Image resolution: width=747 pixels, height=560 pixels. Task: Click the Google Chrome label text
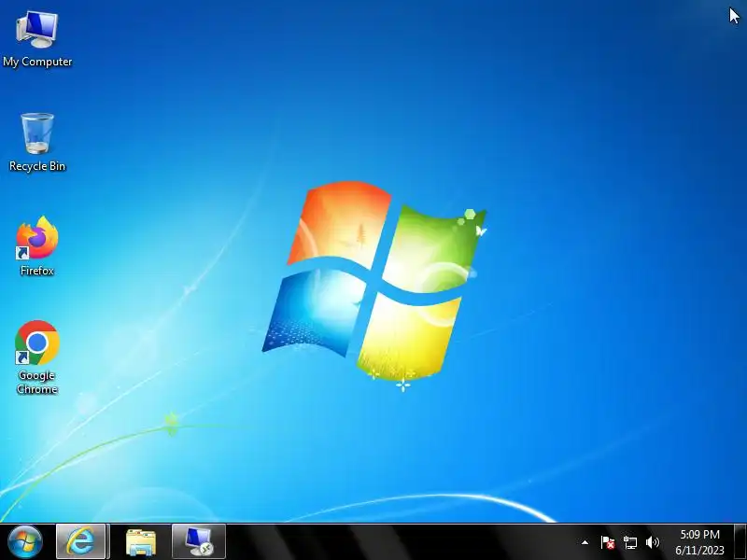pos(37,383)
